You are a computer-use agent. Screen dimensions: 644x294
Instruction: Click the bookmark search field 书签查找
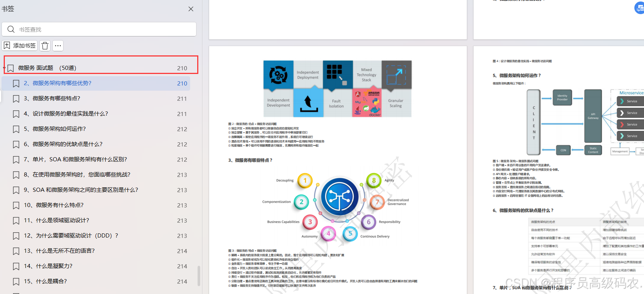[99, 29]
